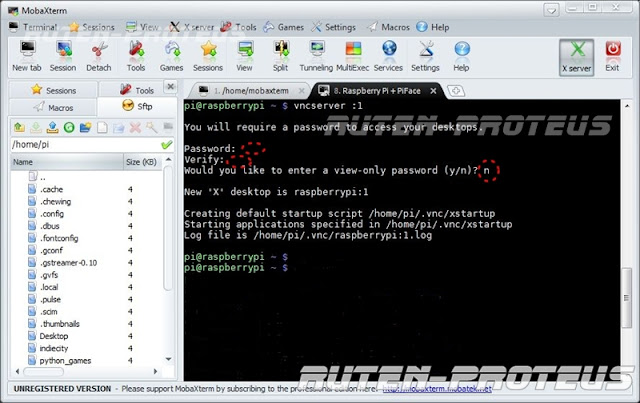Open the Macros menu
Image resolution: width=640 pixels, height=403 pixels.
pyautogui.click(x=388, y=27)
